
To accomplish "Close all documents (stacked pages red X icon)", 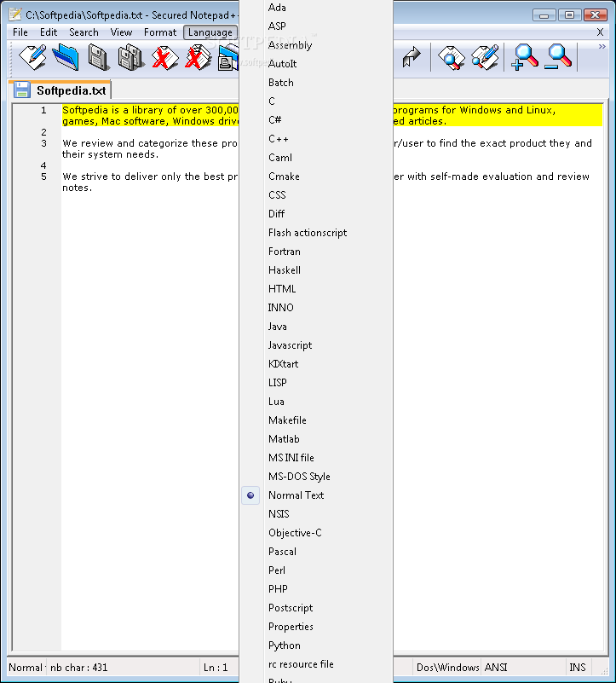I will coord(198,57).
